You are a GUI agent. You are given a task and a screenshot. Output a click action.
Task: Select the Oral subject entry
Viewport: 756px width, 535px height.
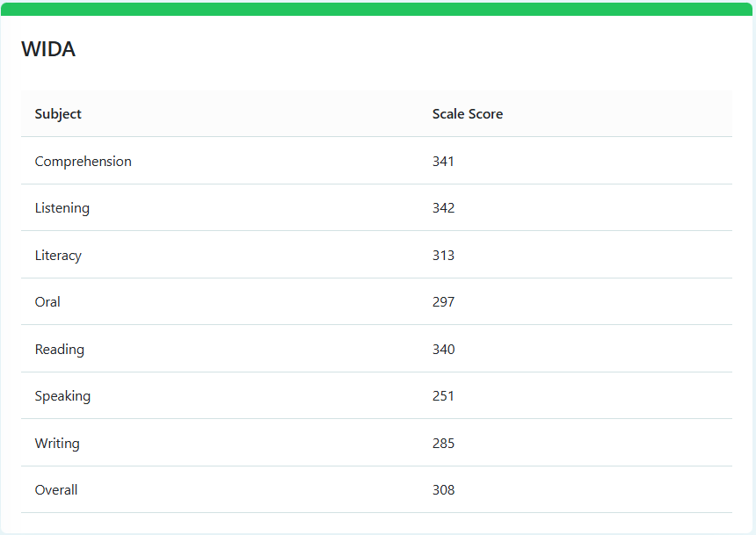pyautogui.click(x=47, y=301)
